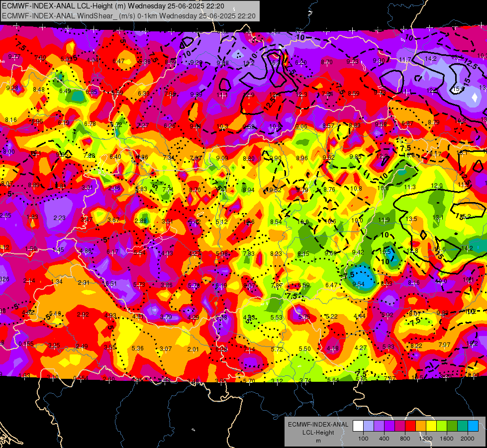Click the grid value 9.09

click(222, 158)
